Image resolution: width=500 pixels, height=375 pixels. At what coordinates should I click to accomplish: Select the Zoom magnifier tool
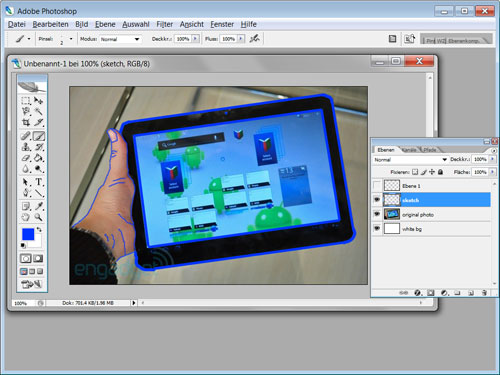coord(38,217)
